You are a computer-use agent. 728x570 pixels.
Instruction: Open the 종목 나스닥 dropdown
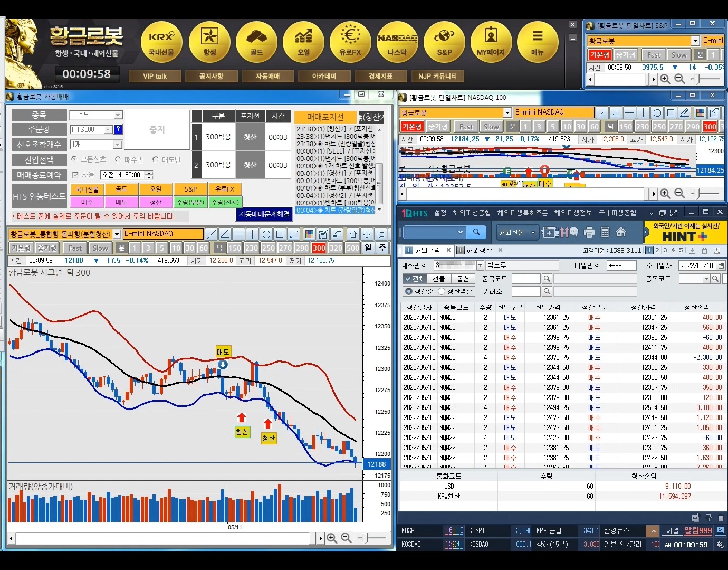pyautogui.click(x=118, y=115)
